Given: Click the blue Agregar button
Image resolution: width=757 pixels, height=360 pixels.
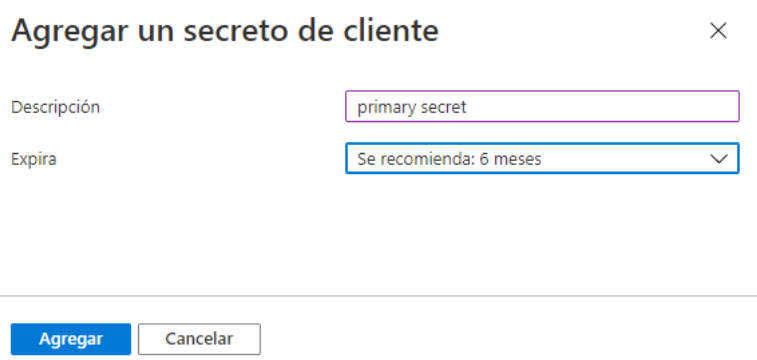Looking at the screenshot, I should click(x=71, y=339).
